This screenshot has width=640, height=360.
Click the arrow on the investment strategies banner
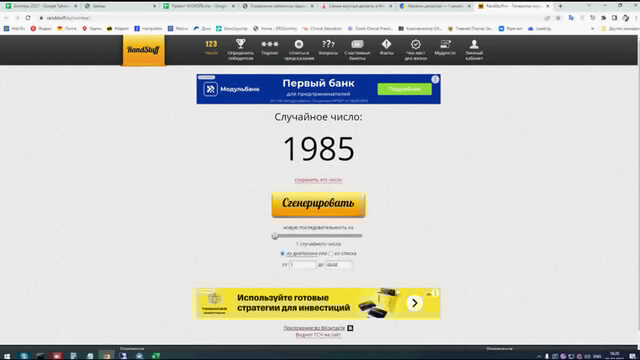pos(414,303)
